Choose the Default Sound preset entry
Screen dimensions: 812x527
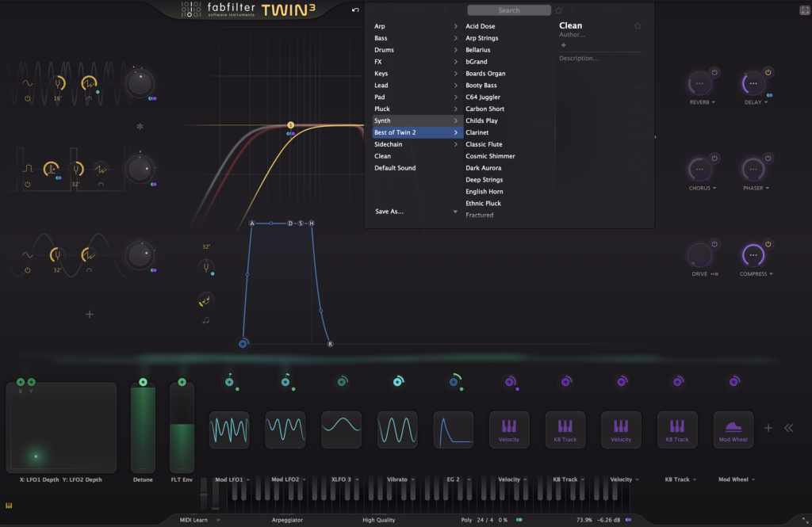coord(395,168)
